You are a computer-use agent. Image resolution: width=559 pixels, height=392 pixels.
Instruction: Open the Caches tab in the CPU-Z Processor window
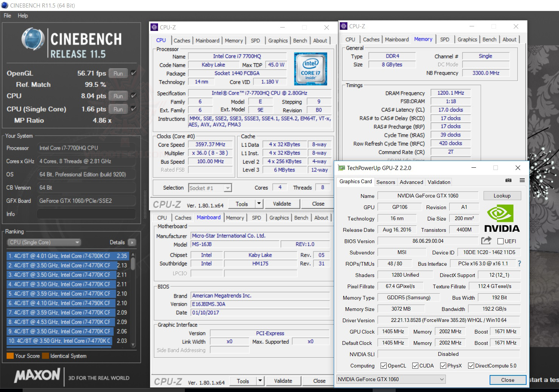[x=182, y=40]
